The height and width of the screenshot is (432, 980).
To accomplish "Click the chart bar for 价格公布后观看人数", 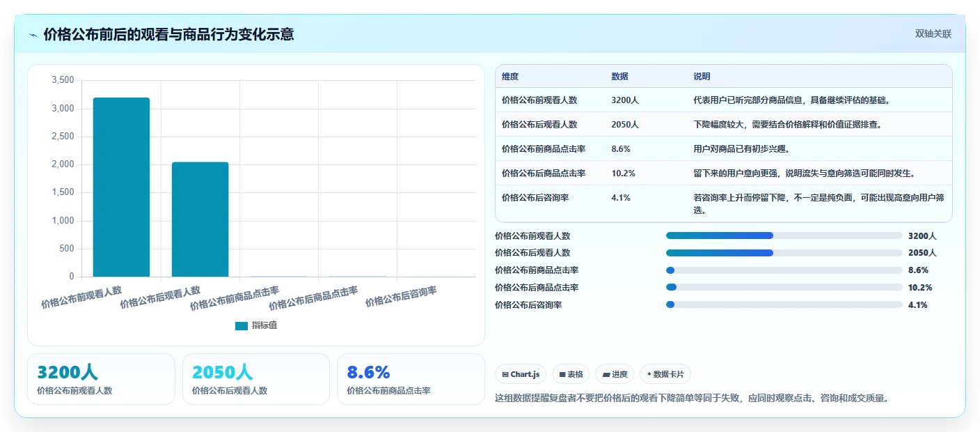I will (200, 219).
